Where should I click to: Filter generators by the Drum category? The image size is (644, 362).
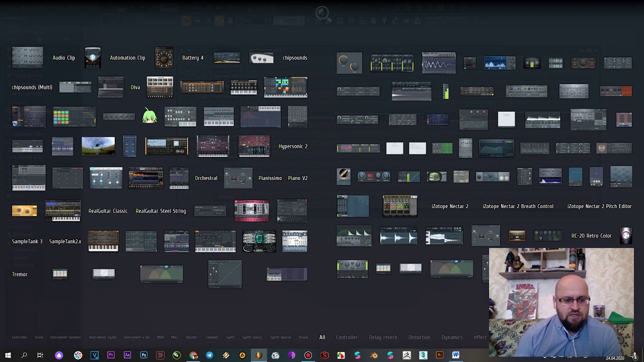(39, 337)
